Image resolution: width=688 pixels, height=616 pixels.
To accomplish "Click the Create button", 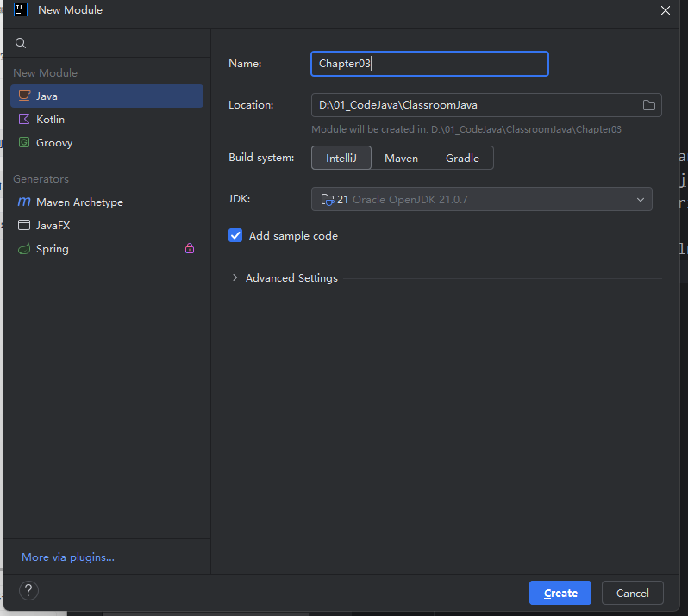I will tap(560, 593).
